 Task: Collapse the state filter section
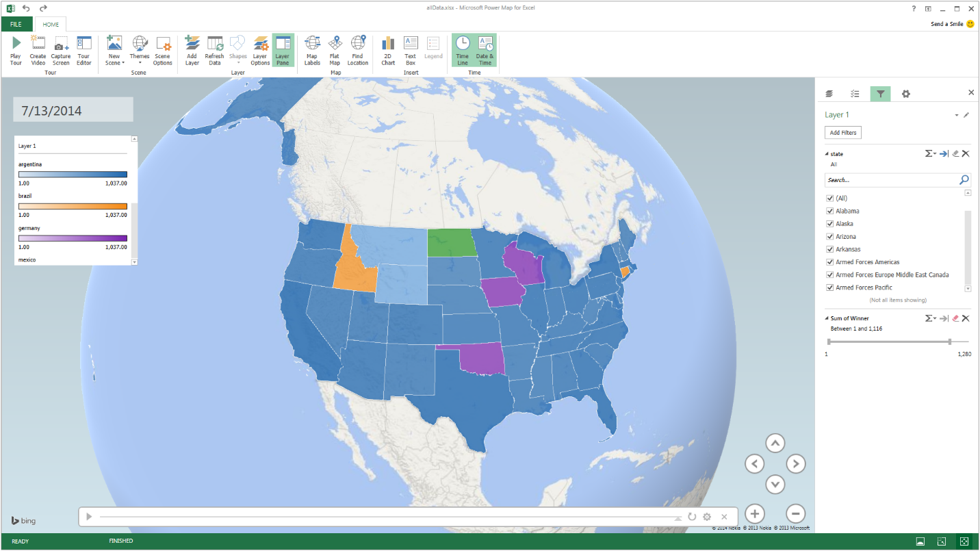[826, 153]
